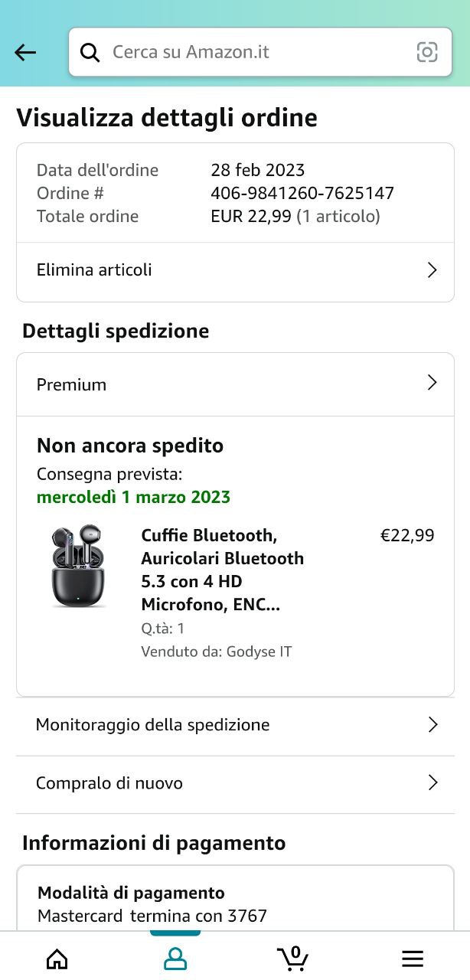View the black earbuds product thumbnail
Image resolution: width=470 pixels, height=980 pixels.
point(78,566)
